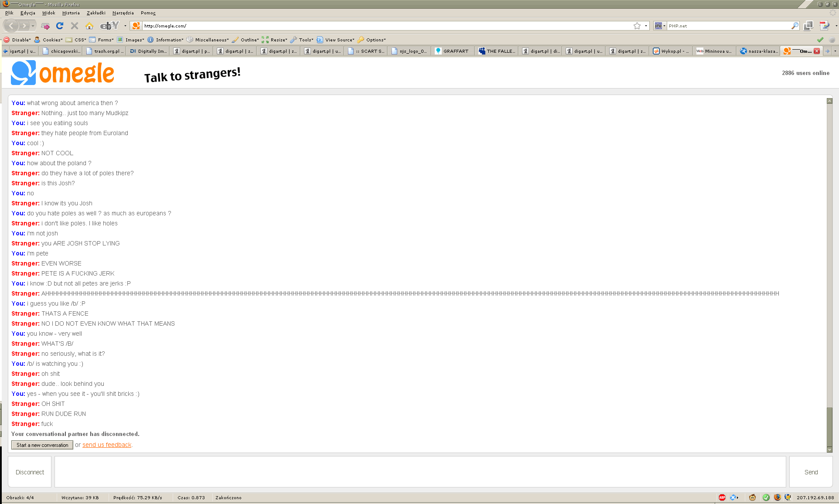Screen dimensions: 839x504
Task: Open the Zakładki menu
Action: click(96, 13)
